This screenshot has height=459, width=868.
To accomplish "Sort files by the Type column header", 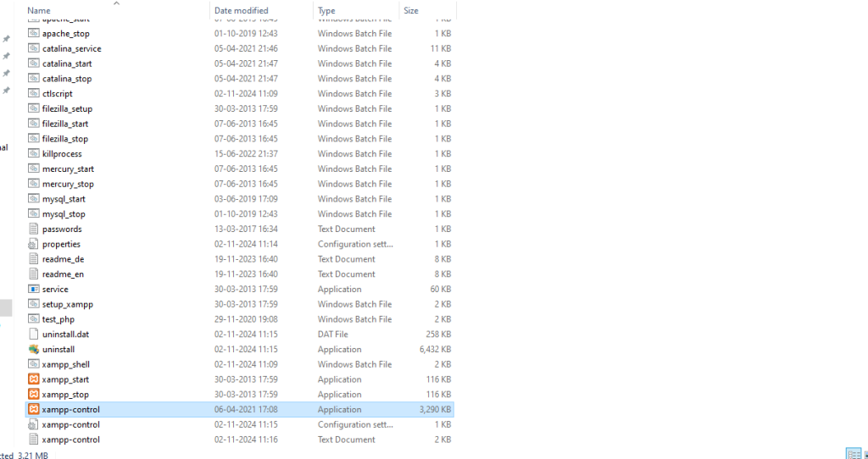I will click(326, 11).
